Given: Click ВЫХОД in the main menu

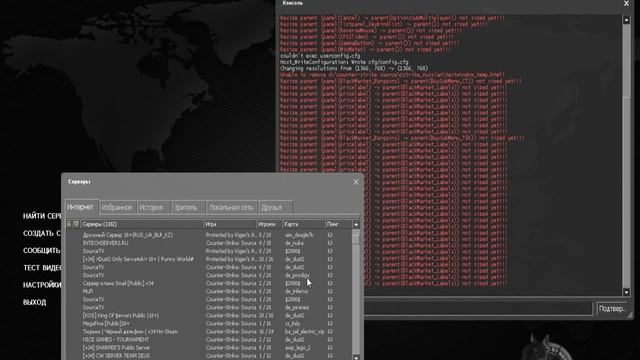Looking at the screenshot, I should coord(35,302).
